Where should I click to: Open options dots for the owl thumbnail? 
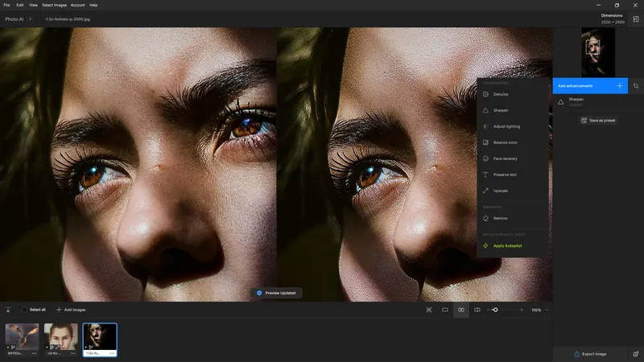pyautogui.click(x=34, y=353)
